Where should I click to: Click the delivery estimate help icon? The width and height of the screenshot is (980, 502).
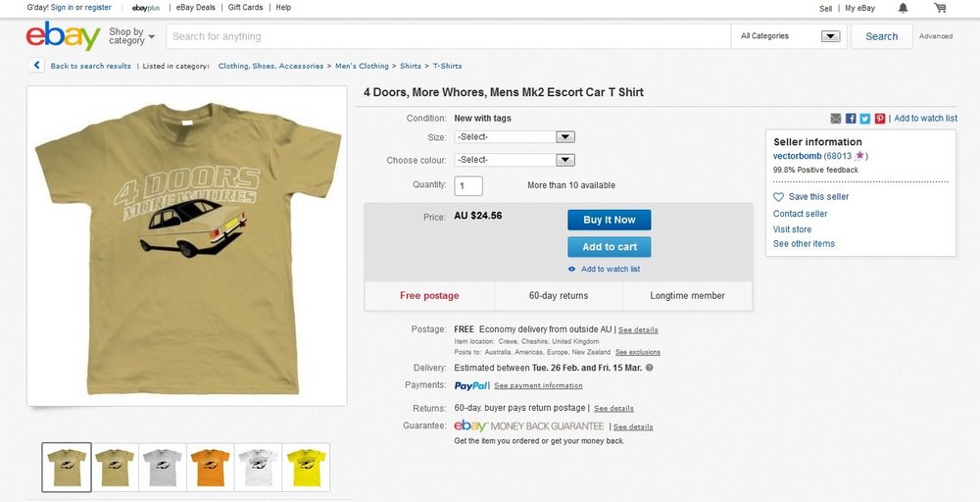pos(650,368)
